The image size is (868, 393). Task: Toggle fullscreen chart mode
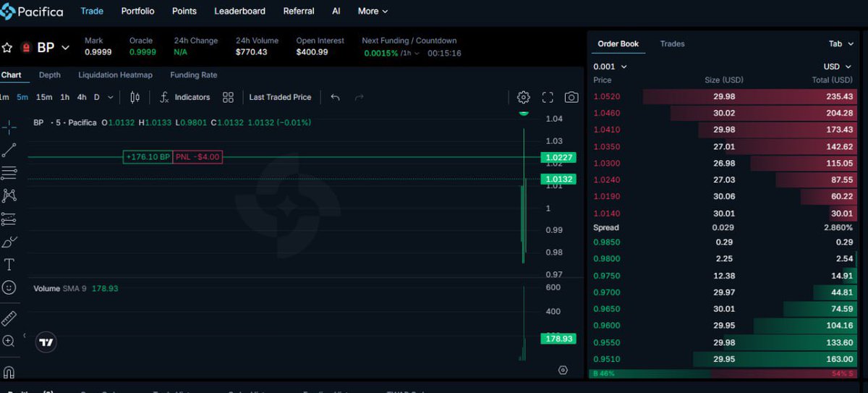coord(548,97)
